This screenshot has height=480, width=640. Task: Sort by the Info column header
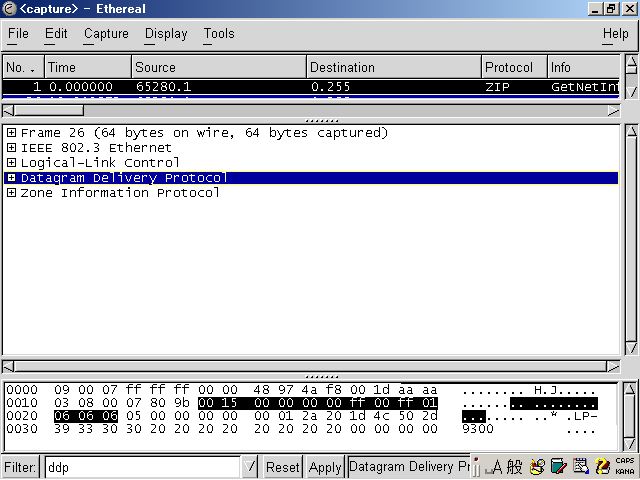click(x=583, y=67)
